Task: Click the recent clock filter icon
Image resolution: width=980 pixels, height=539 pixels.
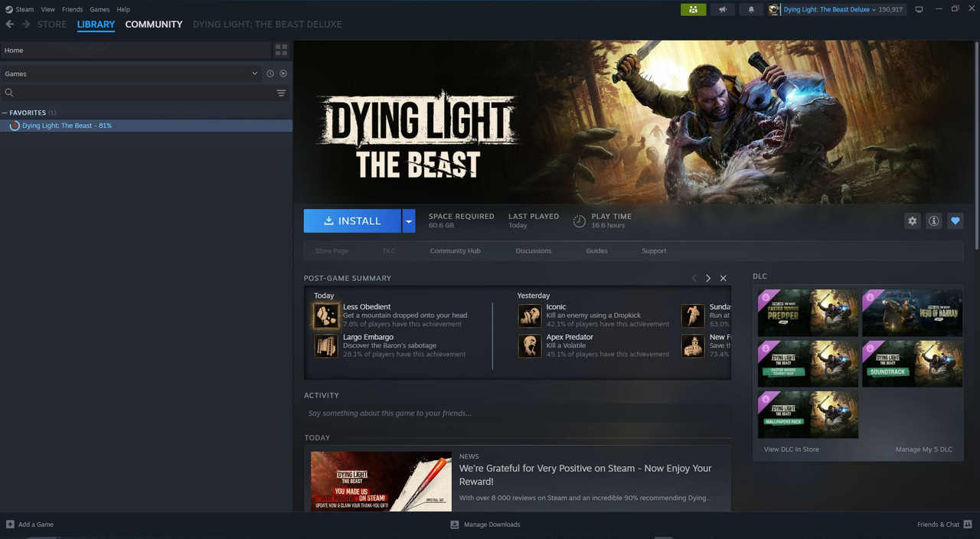Action: [270, 73]
